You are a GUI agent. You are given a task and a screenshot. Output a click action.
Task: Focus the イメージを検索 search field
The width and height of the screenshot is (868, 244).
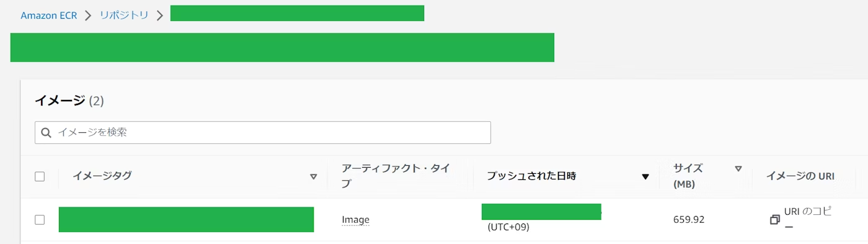click(263, 132)
